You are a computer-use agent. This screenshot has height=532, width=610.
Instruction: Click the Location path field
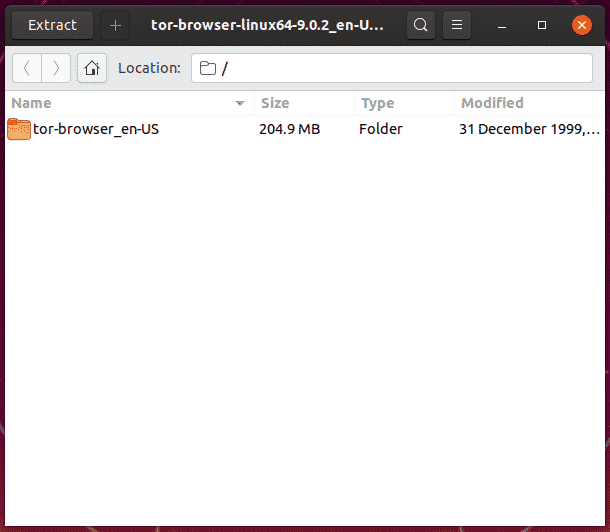[x=392, y=68]
